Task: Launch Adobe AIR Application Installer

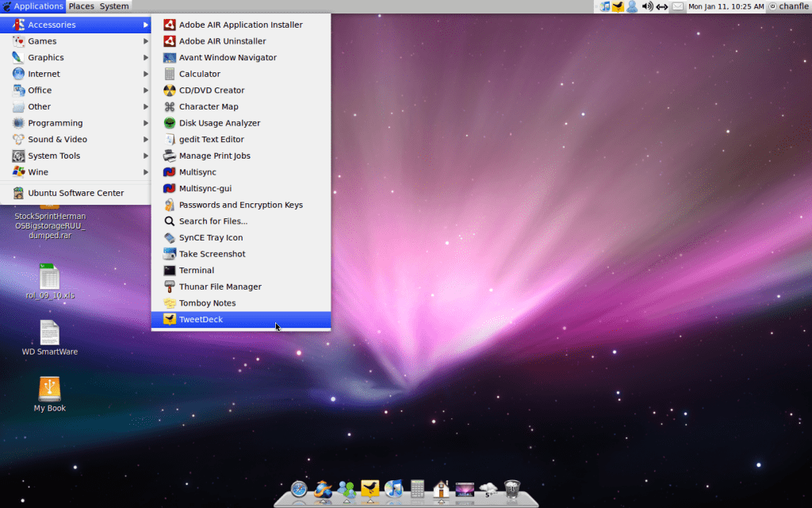Action: (231, 25)
